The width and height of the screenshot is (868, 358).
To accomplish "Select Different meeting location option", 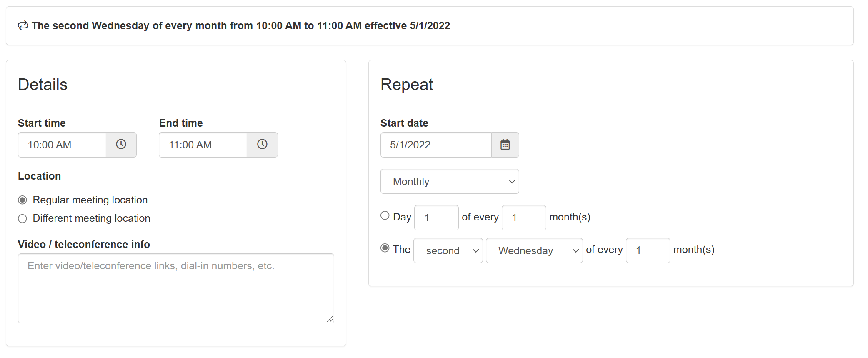I will [x=23, y=219].
